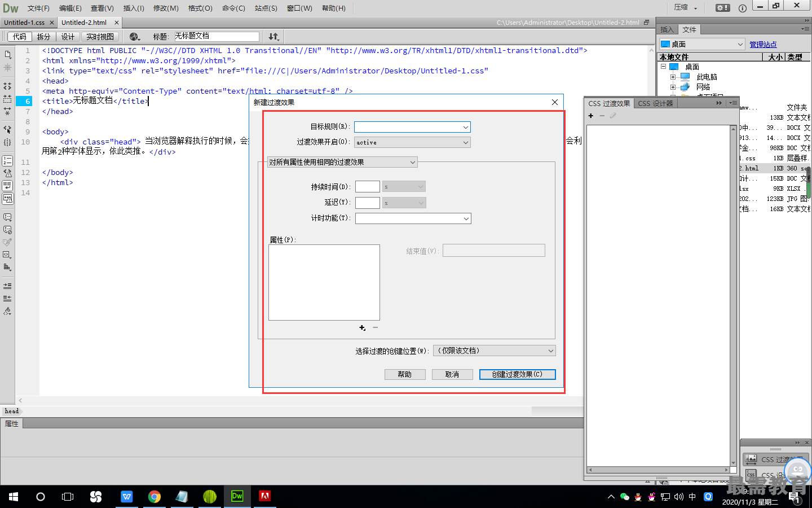Select the parent tag icon

click(x=8, y=129)
